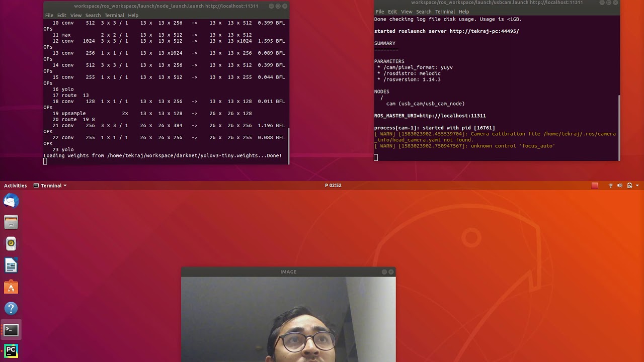Launch PyCharm from the dock
644x362 pixels.
(11, 351)
